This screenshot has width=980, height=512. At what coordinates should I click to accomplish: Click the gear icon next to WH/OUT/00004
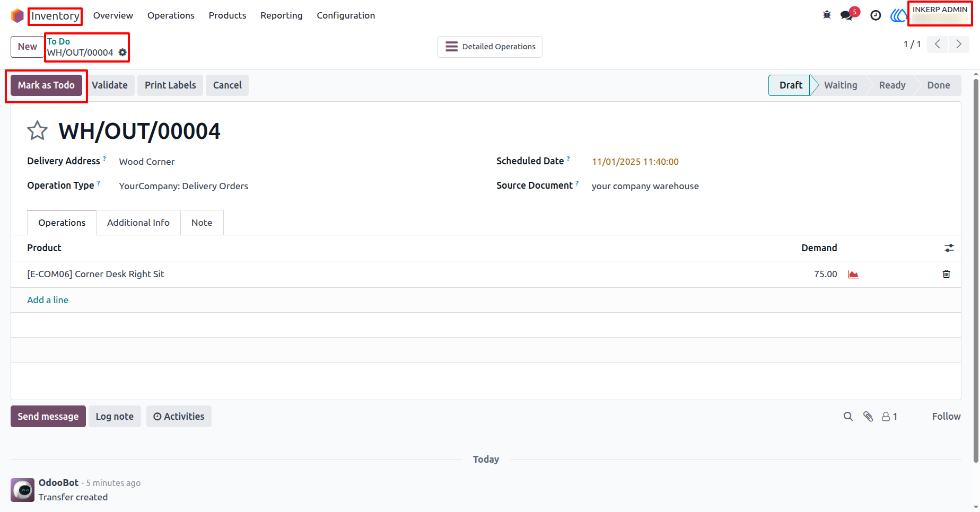(x=122, y=52)
